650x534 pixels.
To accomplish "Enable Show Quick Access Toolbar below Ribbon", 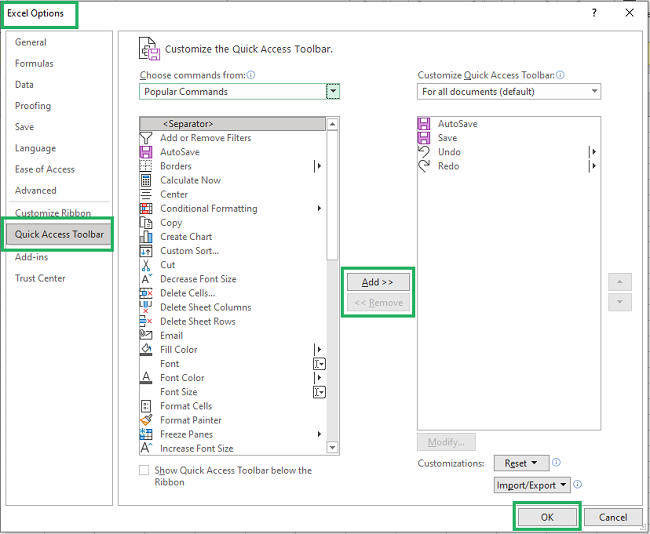I will coord(145,470).
